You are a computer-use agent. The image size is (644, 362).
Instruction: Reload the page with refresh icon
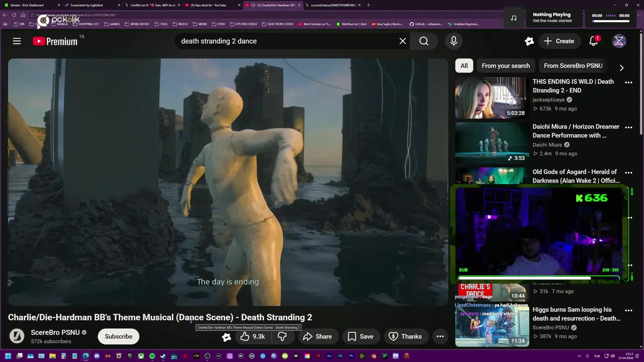click(x=14, y=15)
